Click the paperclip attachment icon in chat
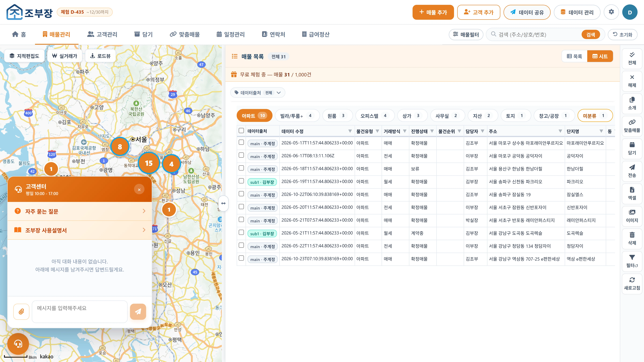 (x=21, y=312)
